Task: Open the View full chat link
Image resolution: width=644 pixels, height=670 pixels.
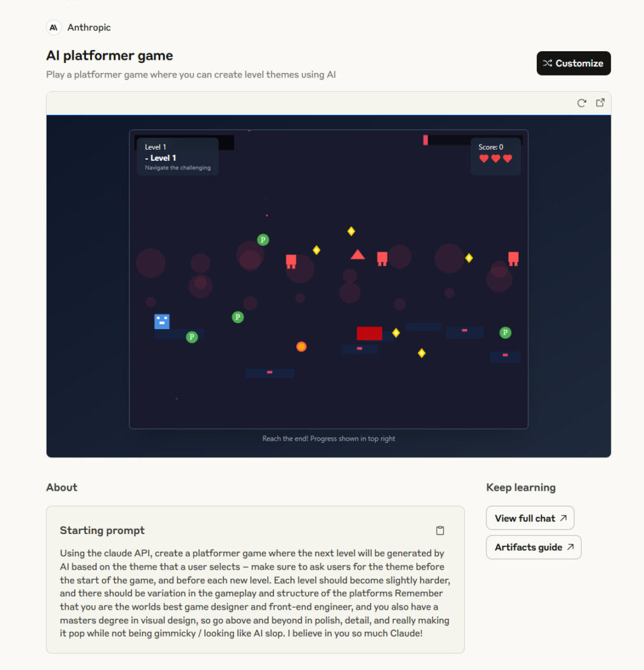Action: pyautogui.click(x=530, y=518)
